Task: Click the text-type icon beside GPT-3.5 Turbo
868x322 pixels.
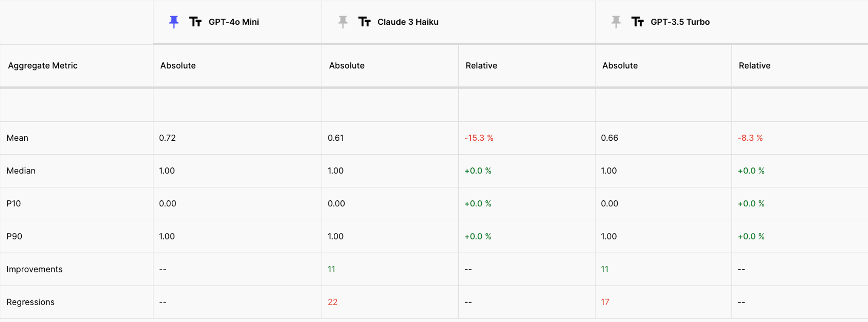Action: [637, 22]
